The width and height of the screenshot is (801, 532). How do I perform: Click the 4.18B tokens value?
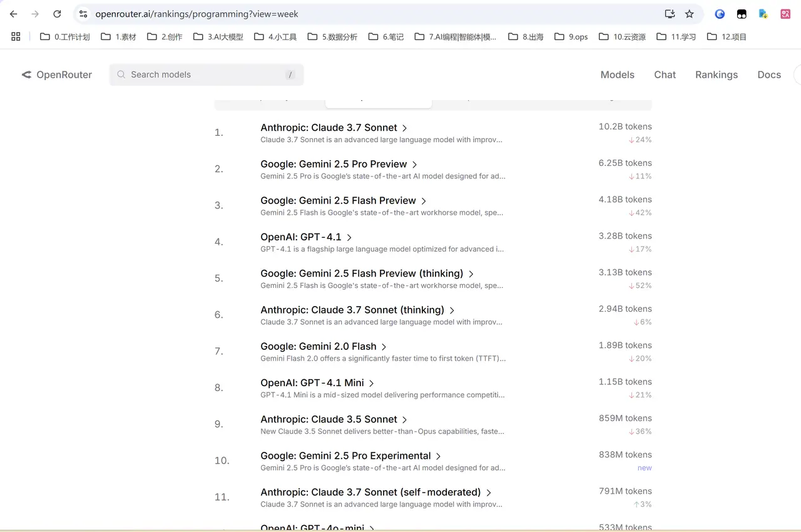click(x=625, y=199)
